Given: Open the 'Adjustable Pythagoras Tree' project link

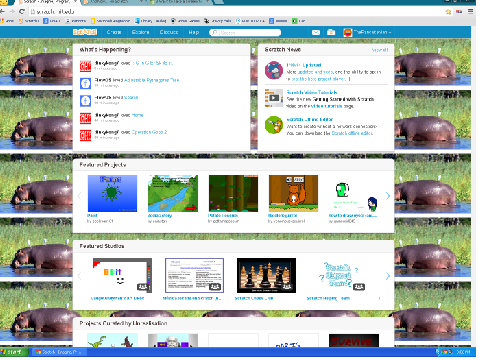Looking at the screenshot, I should pos(152,80).
